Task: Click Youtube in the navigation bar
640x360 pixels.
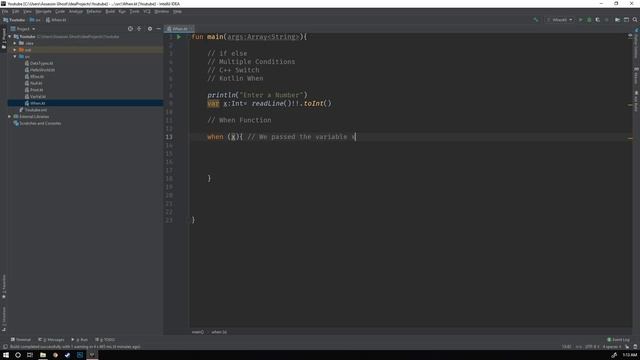Action: (14, 20)
